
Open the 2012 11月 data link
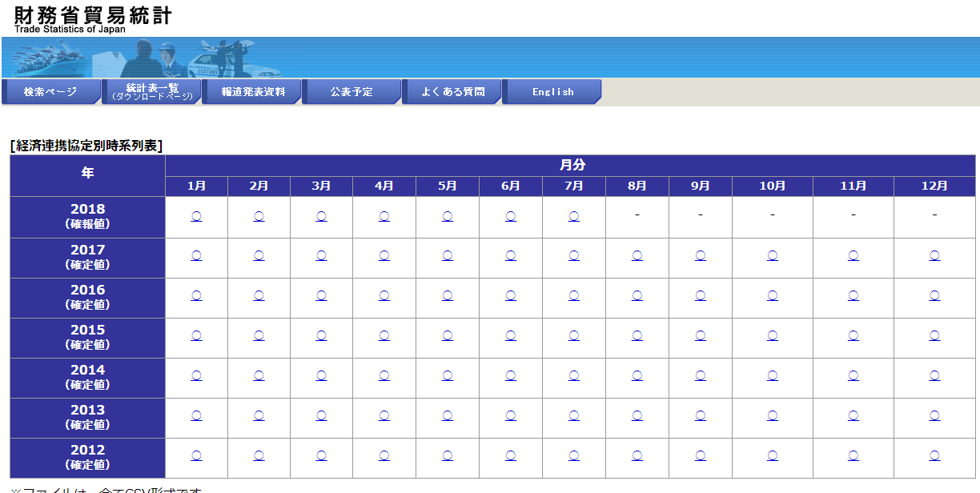[853, 456]
